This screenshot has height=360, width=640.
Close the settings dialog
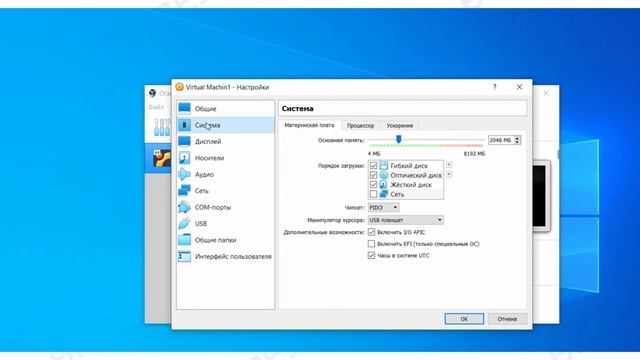[x=519, y=87]
